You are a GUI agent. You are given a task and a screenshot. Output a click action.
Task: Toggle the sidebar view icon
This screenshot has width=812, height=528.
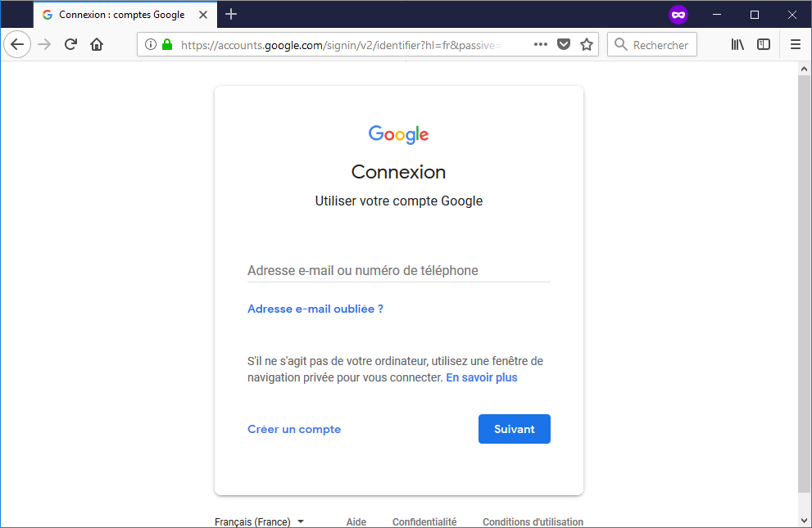(x=764, y=44)
